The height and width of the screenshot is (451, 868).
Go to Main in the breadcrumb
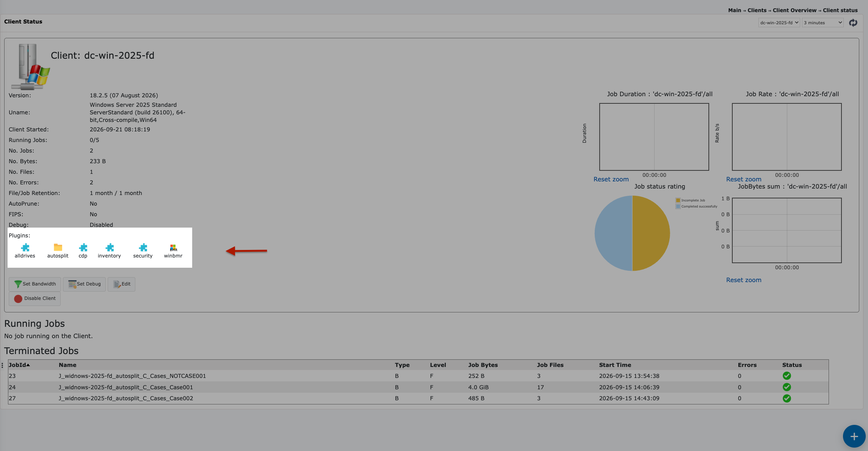[734, 10]
